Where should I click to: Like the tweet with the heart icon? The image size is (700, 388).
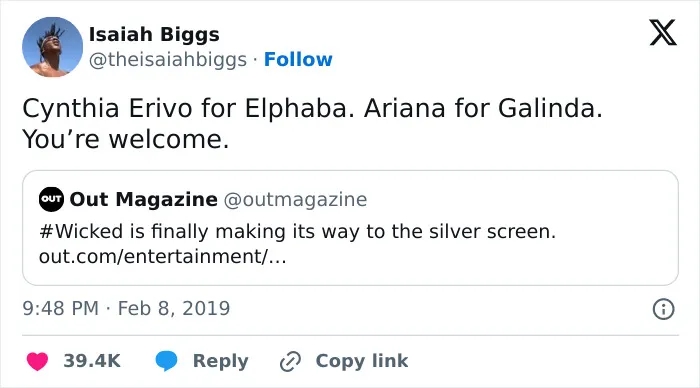tap(37, 361)
